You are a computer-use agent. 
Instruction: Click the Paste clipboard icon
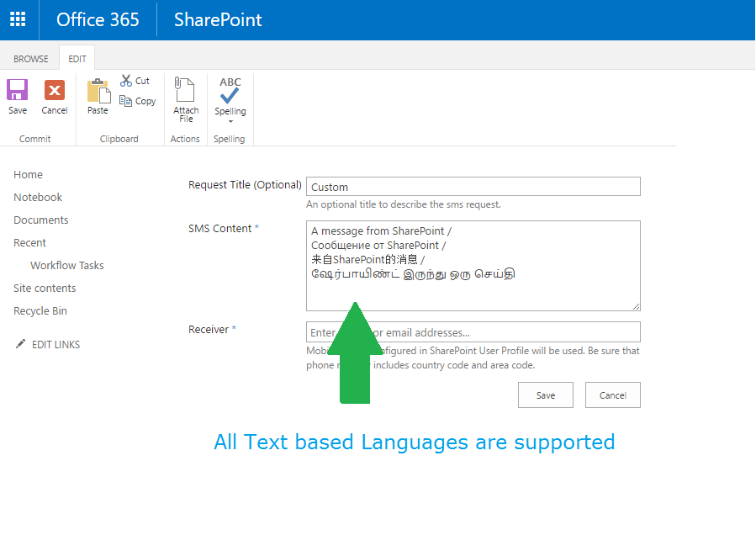[98, 91]
